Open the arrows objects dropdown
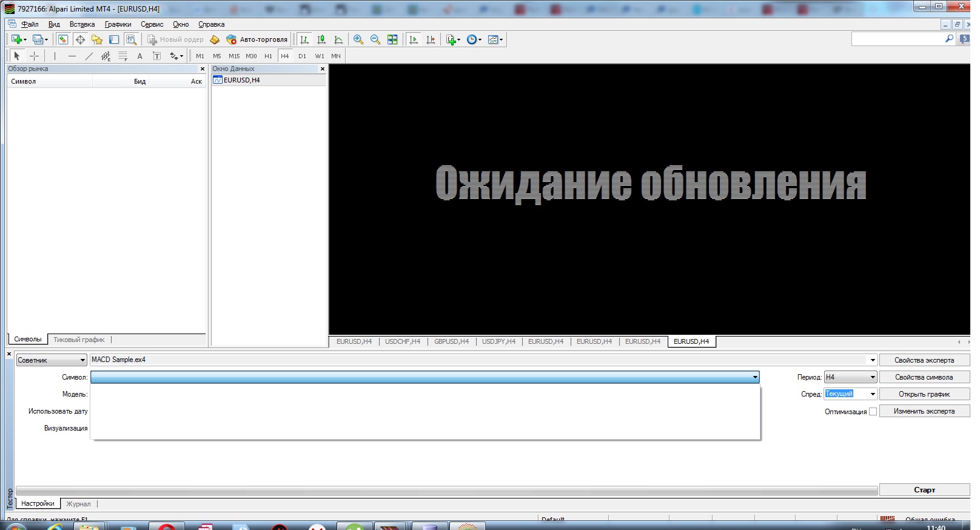The height and width of the screenshot is (530, 980). (176, 56)
